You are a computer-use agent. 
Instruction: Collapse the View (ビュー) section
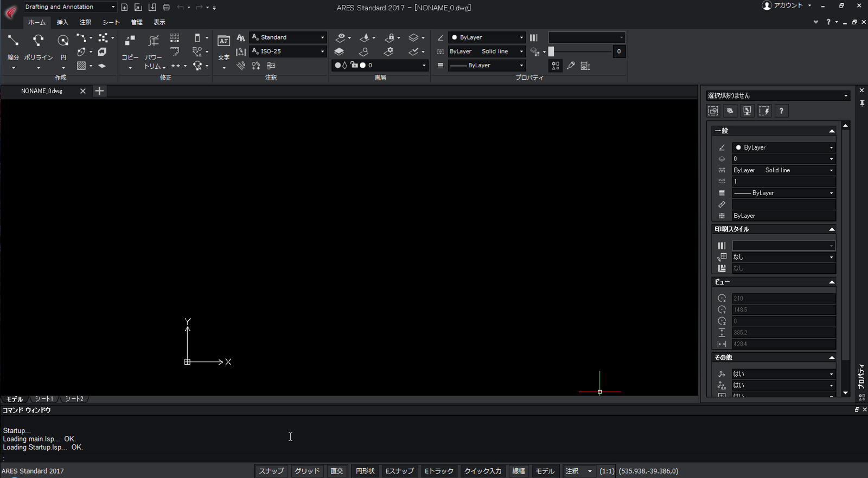(832, 282)
